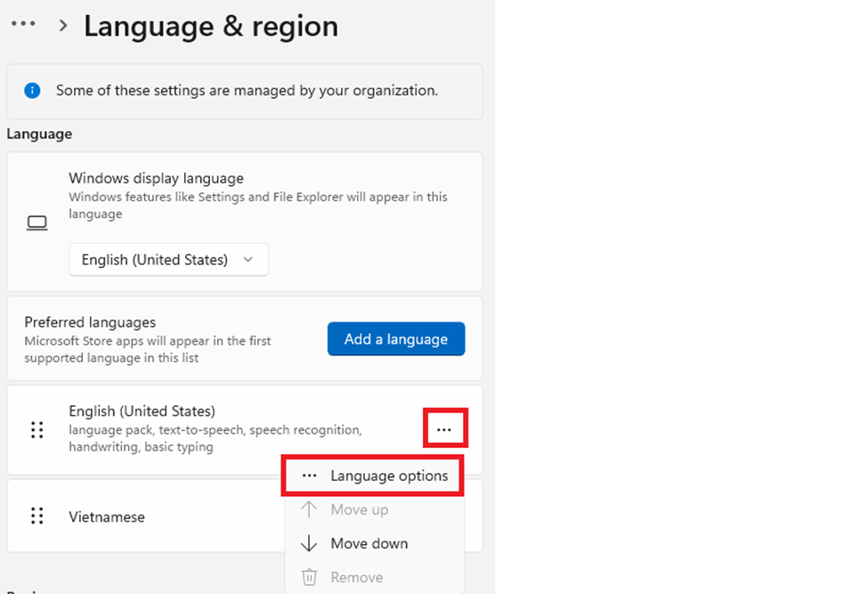Expand the English (United States) language selector chevron
Image resolution: width=868 pixels, height=594 pixels.
pos(247,259)
